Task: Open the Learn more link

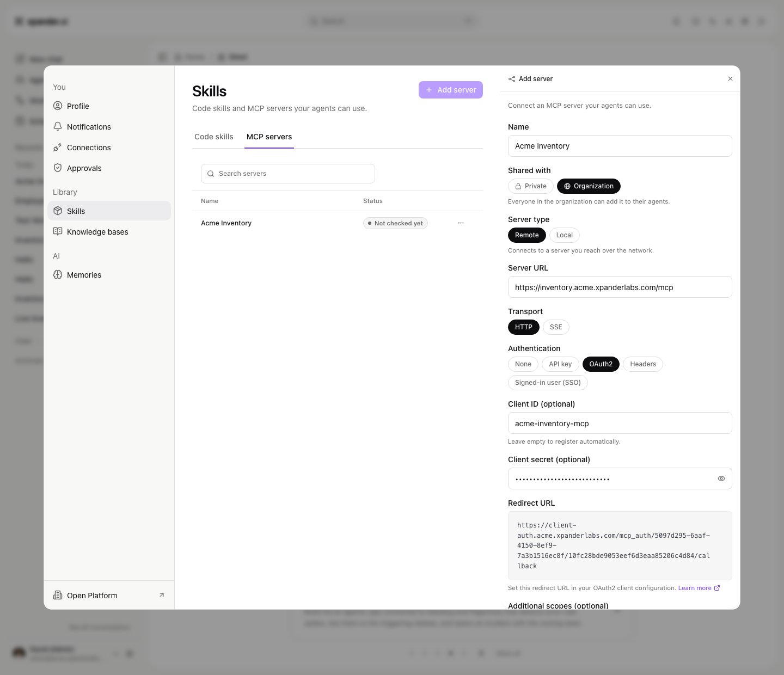Action: click(x=699, y=588)
